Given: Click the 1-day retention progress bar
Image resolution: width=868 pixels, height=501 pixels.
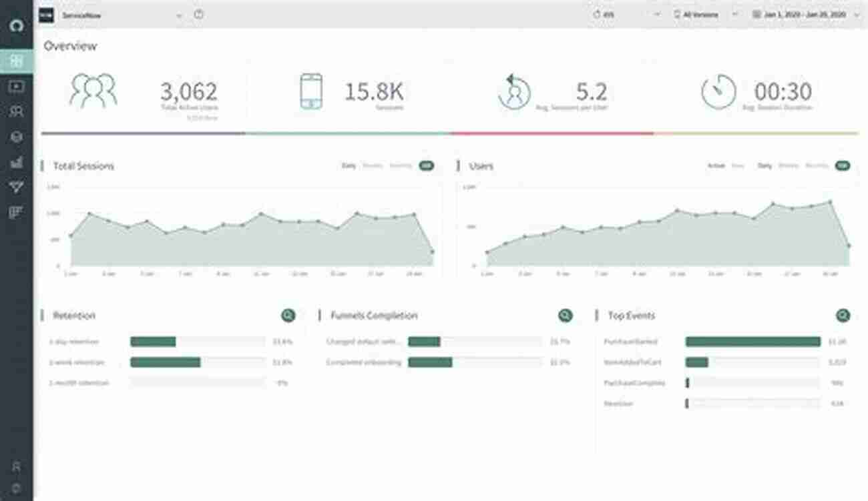Looking at the screenshot, I should (198, 342).
